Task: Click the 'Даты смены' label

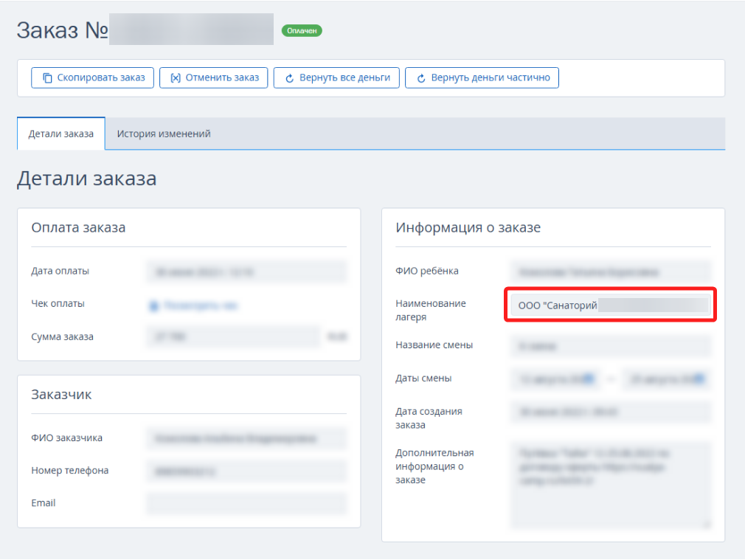Action: (423, 378)
